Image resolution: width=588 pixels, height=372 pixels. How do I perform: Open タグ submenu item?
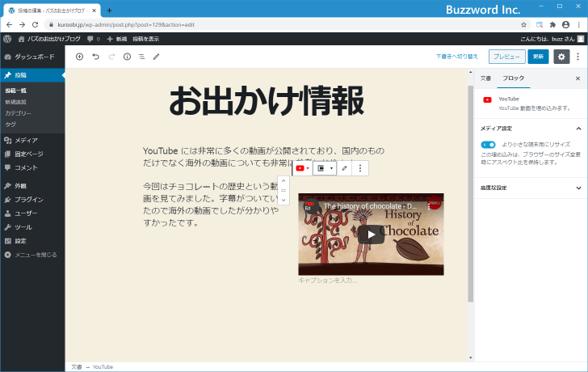point(10,125)
